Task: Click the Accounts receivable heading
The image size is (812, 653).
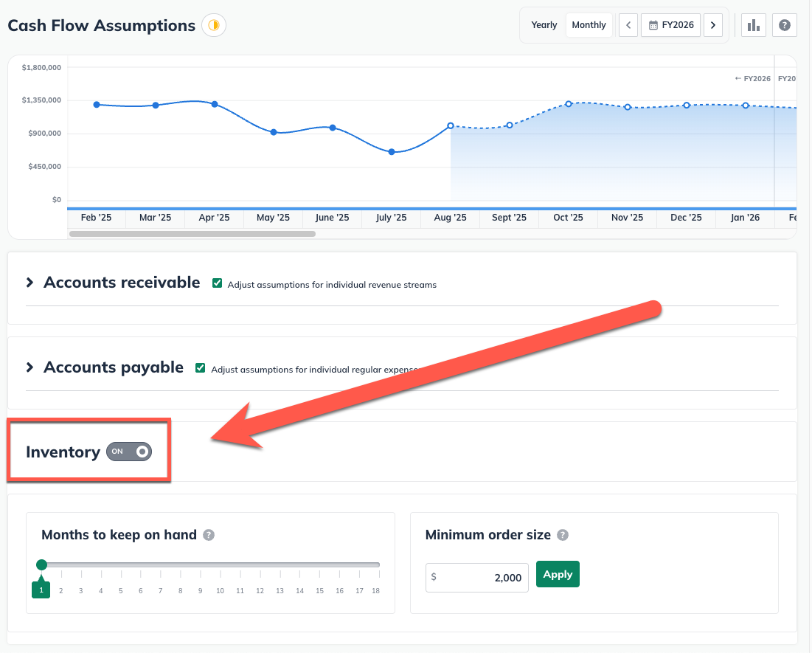Action: click(x=122, y=283)
